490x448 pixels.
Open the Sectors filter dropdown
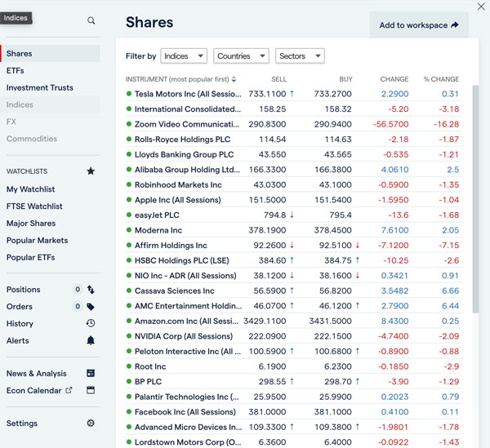pos(299,56)
